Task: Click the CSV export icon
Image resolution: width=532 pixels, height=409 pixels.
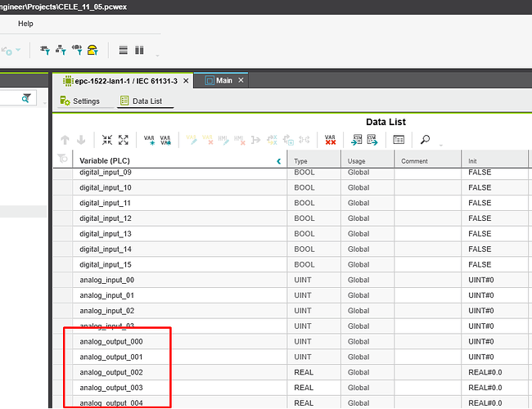Action: tap(371, 140)
